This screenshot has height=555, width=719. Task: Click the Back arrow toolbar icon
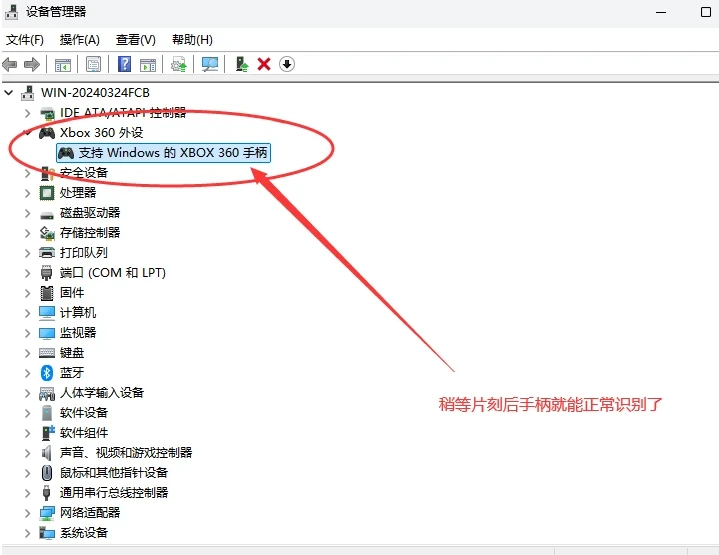click(x=10, y=64)
